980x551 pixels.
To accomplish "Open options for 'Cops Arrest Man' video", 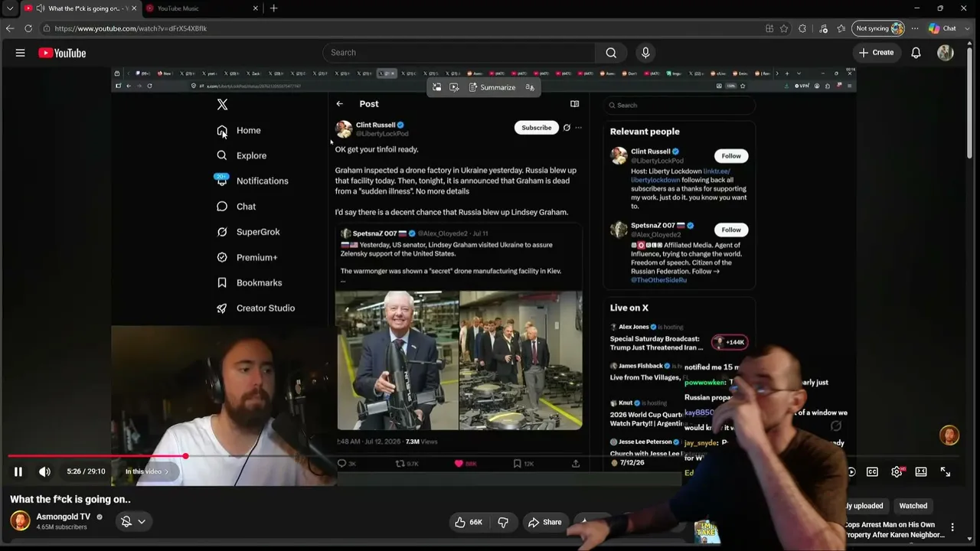I will [952, 527].
